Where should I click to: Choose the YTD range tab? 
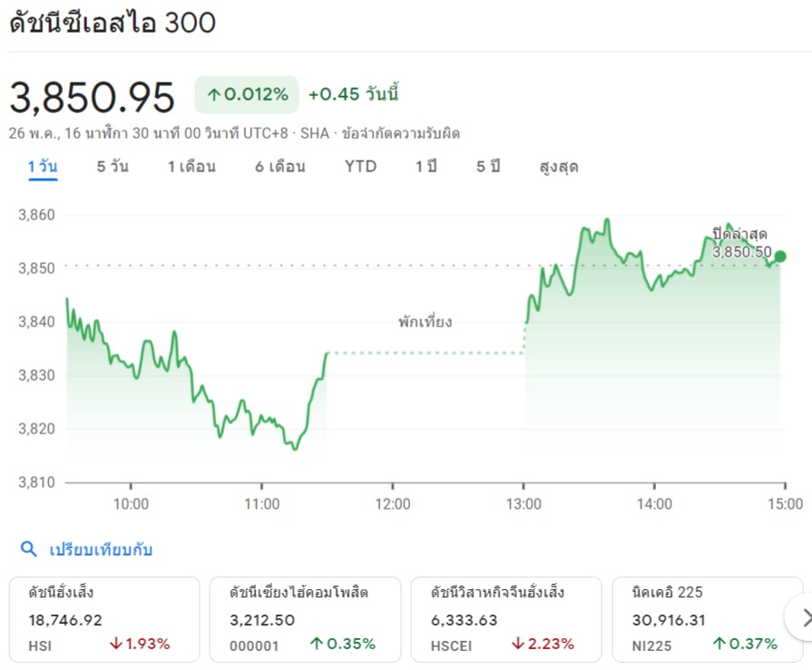(360, 167)
